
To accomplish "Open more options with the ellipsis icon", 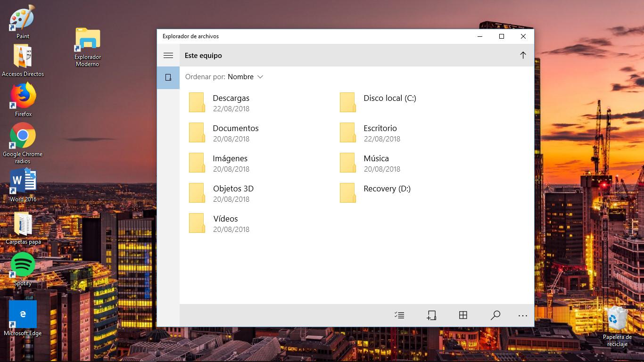I will (522, 315).
